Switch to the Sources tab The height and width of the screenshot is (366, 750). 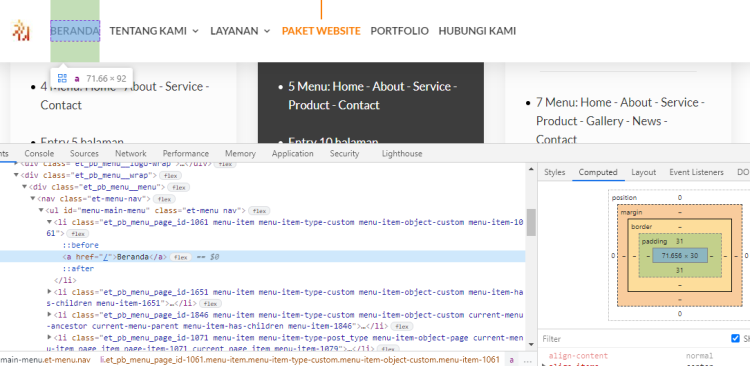(x=84, y=154)
